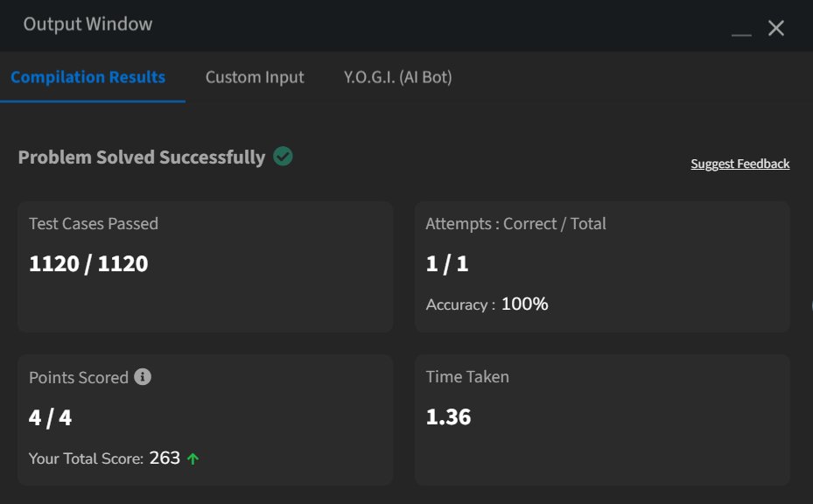Open the Points Scored info icon
Viewport: 813px width, 504px height.
click(143, 376)
